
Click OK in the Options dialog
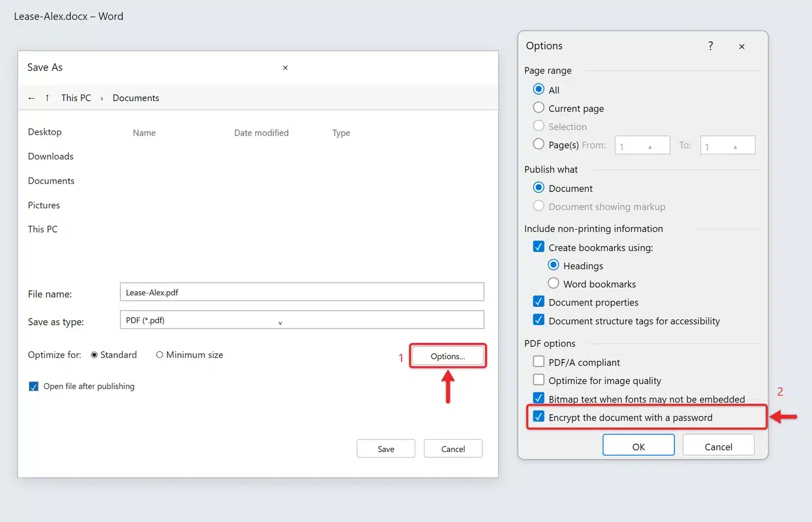coord(639,445)
